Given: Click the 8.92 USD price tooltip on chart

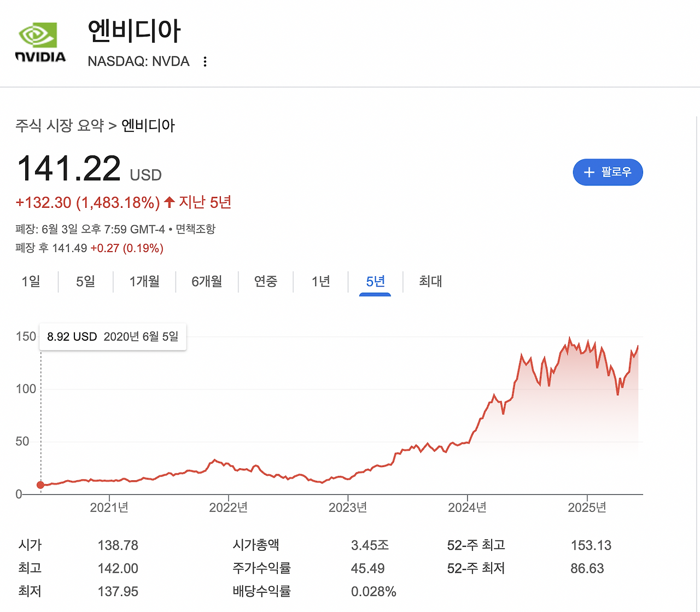Looking at the screenshot, I should 72,336.
